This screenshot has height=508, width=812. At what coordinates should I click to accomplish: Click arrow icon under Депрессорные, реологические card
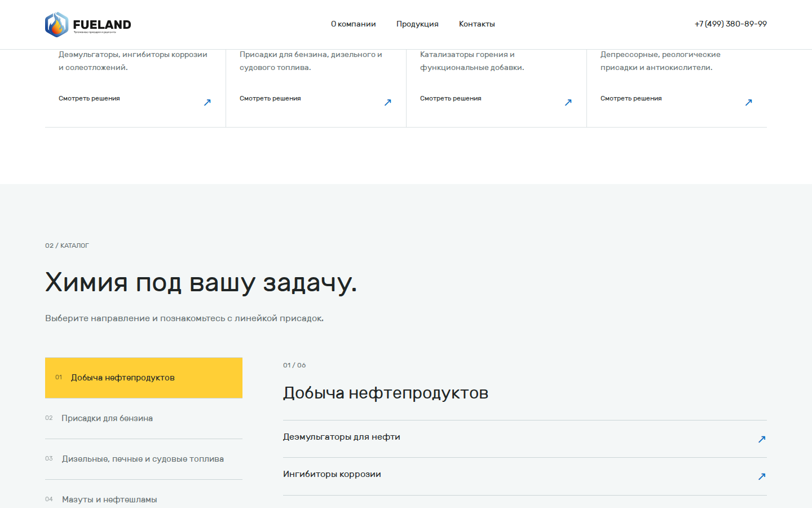pos(748,102)
